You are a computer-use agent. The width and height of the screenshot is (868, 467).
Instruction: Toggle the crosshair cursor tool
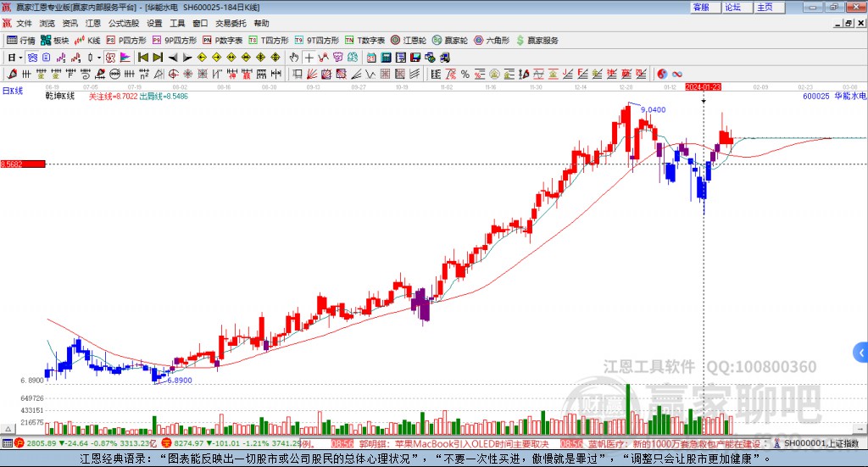309,58
